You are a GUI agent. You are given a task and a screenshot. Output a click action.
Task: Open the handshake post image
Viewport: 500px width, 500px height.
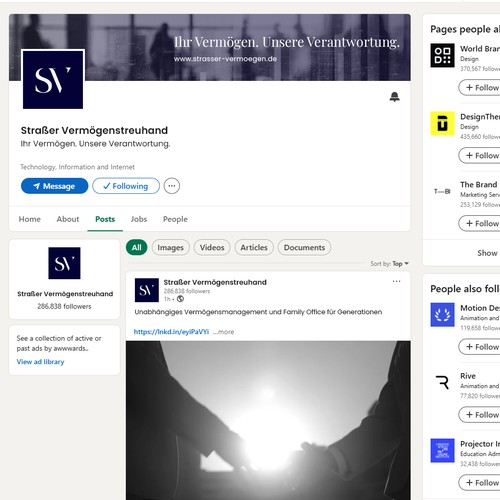[268, 420]
